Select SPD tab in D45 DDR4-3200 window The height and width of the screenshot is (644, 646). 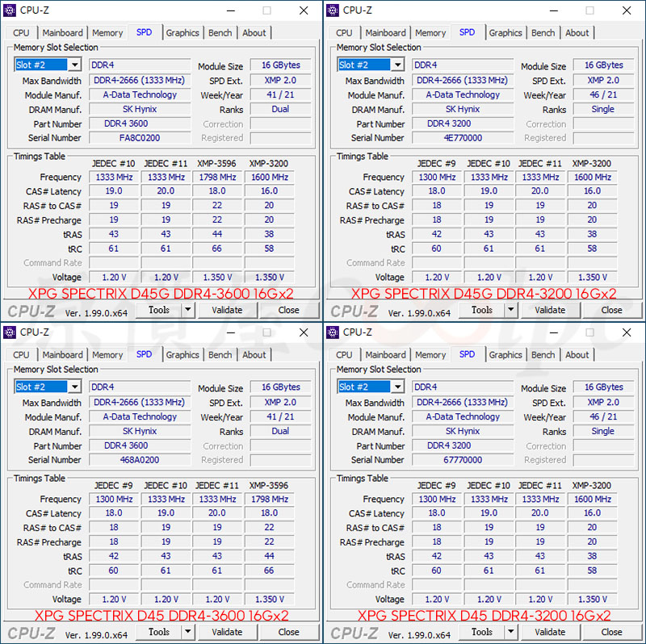pyautogui.click(x=467, y=354)
